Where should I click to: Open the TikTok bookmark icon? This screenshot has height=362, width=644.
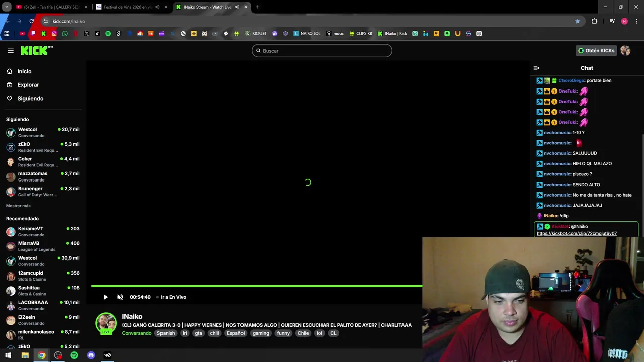[97, 34]
